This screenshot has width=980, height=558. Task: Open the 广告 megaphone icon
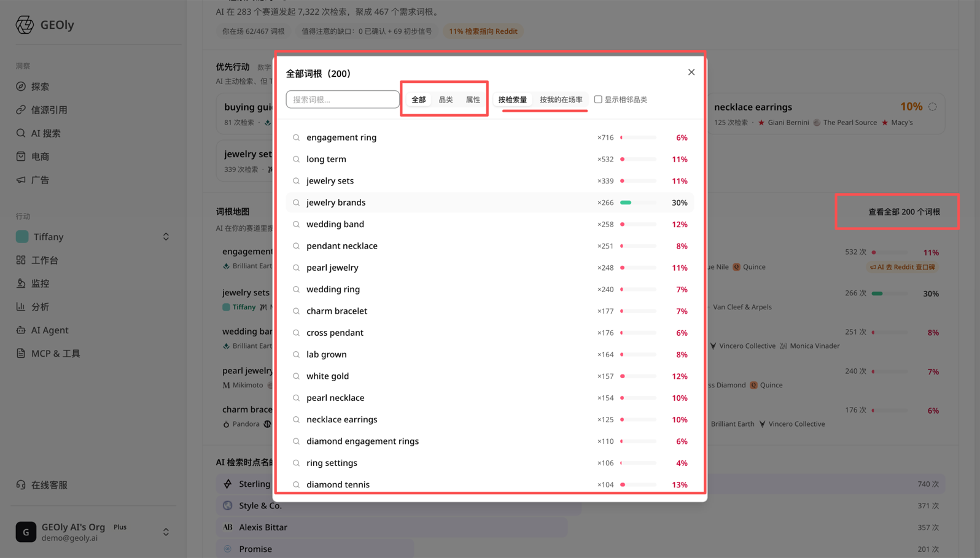pyautogui.click(x=21, y=180)
